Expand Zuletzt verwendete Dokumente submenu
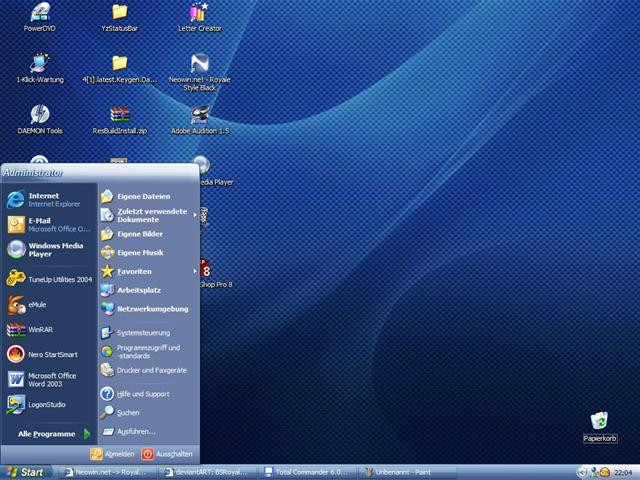The image size is (640, 480). point(149,215)
